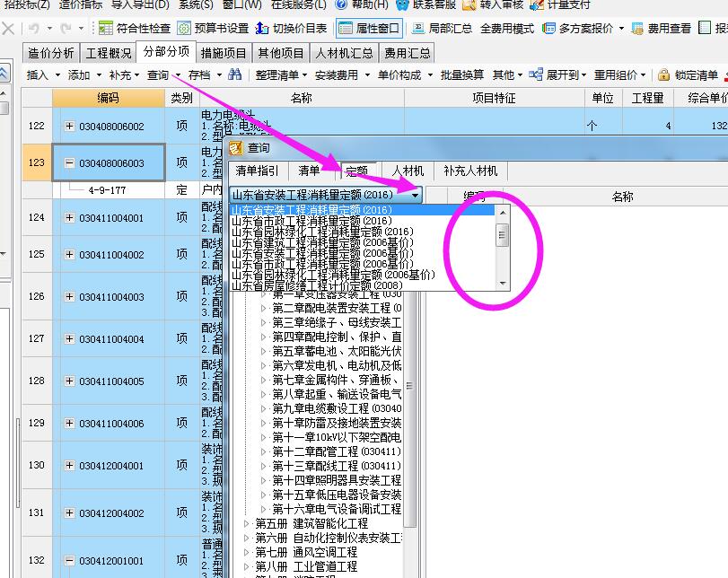The height and width of the screenshot is (578, 728).
Task: Switch to 费用汇总 tab
Action: tap(408, 53)
